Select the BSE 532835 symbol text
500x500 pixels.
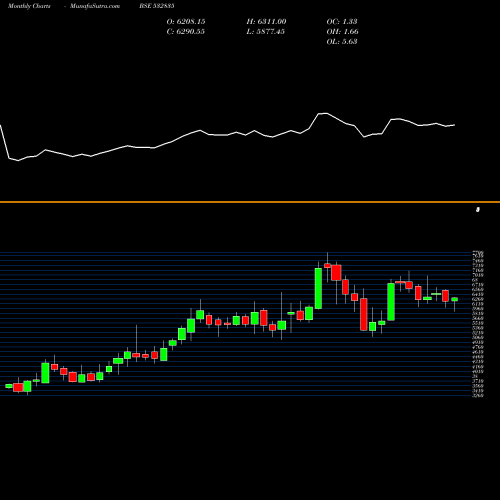[157, 6]
